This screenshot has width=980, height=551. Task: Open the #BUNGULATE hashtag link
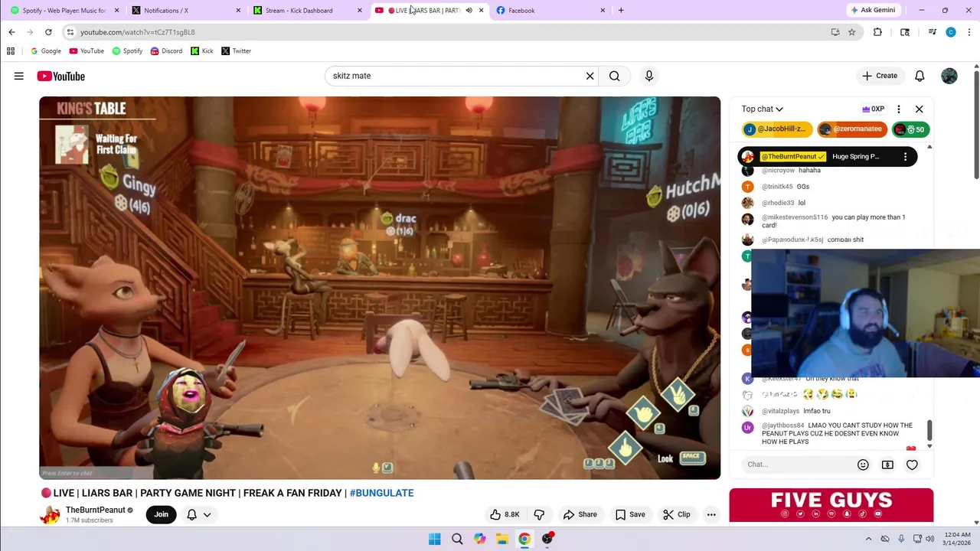pyautogui.click(x=381, y=493)
